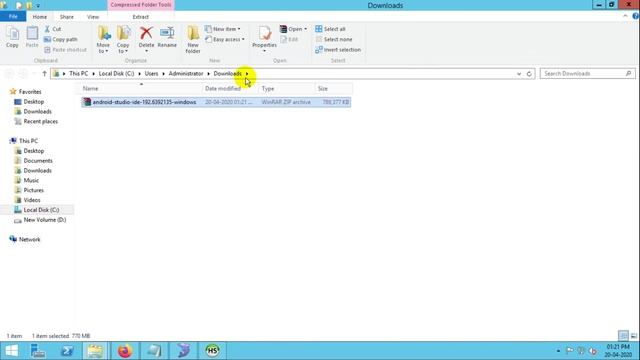This screenshot has height=360, width=640.
Task: Switch to details view icon in status bar
Action: click(x=623, y=336)
